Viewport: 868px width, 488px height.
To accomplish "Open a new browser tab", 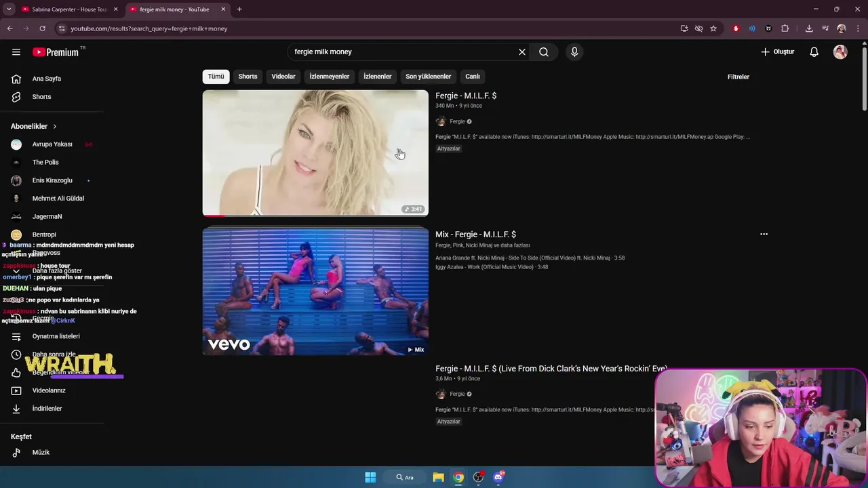I will pos(239,9).
